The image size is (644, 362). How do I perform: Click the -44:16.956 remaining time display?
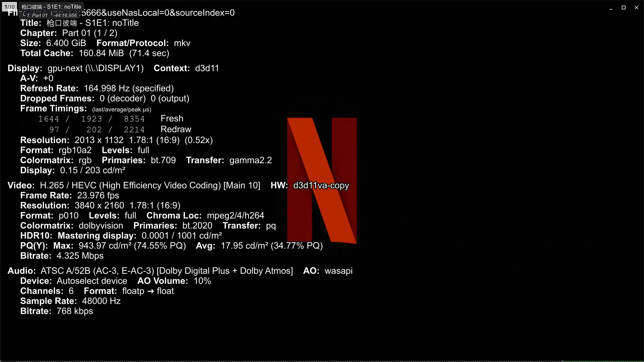coord(65,15)
